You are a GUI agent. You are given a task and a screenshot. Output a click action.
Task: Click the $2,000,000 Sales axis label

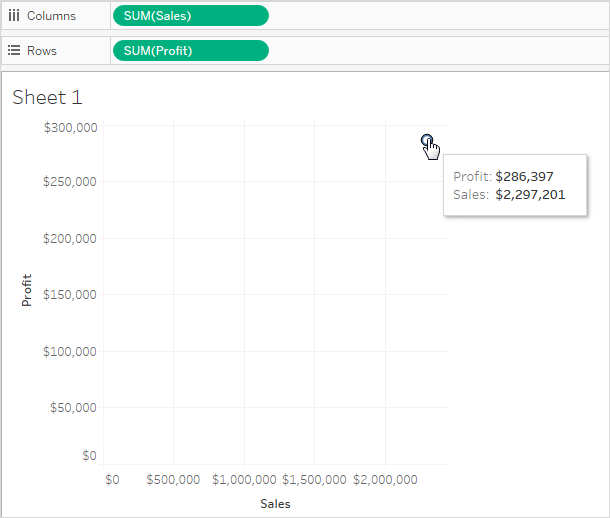[385, 480]
